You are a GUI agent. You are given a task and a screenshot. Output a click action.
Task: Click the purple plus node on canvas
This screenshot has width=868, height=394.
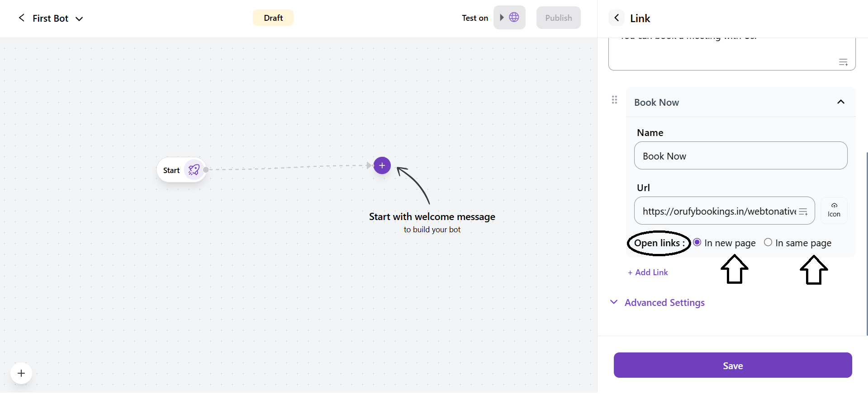[382, 165]
